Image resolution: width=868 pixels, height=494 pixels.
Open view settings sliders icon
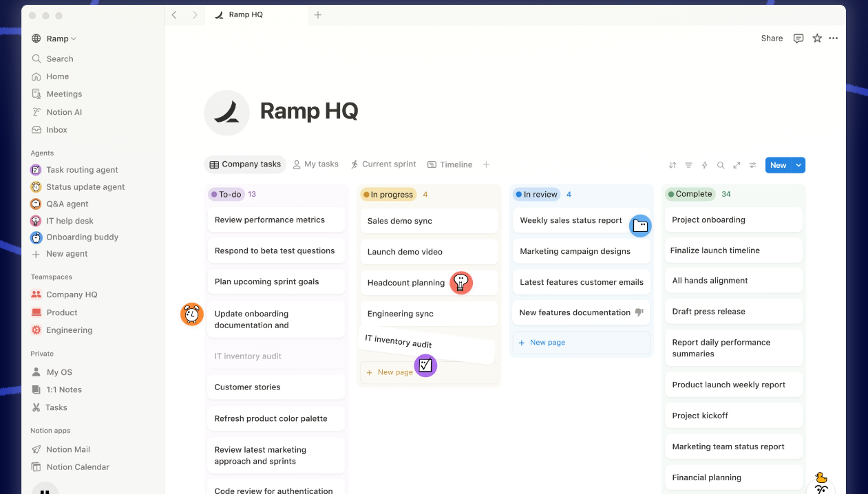pyautogui.click(x=753, y=165)
